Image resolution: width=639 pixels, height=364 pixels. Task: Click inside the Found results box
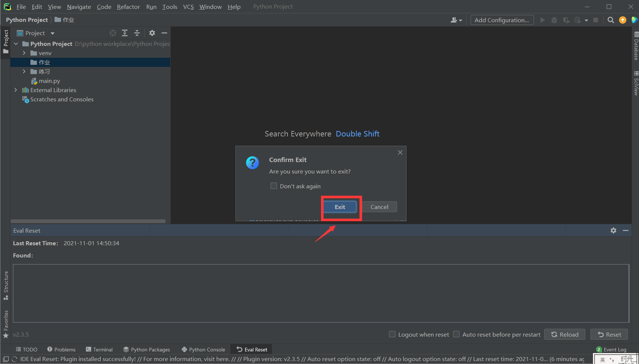click(321, 293)
